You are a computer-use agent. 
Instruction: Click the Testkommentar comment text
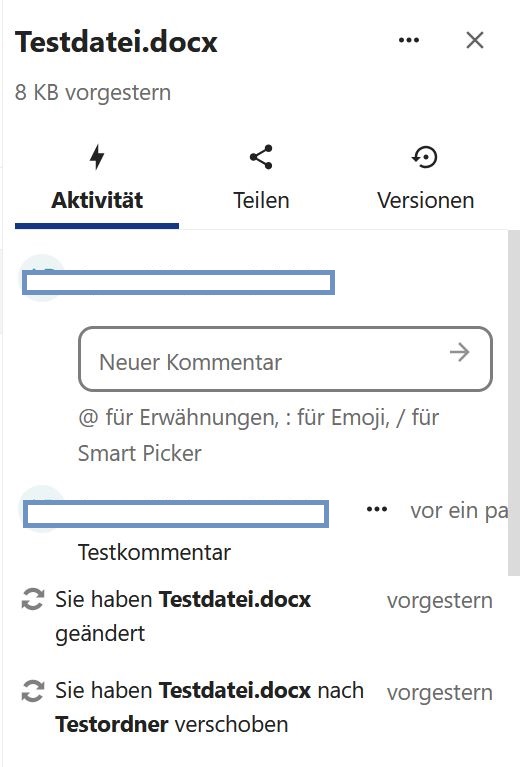(x=154, y=553)
